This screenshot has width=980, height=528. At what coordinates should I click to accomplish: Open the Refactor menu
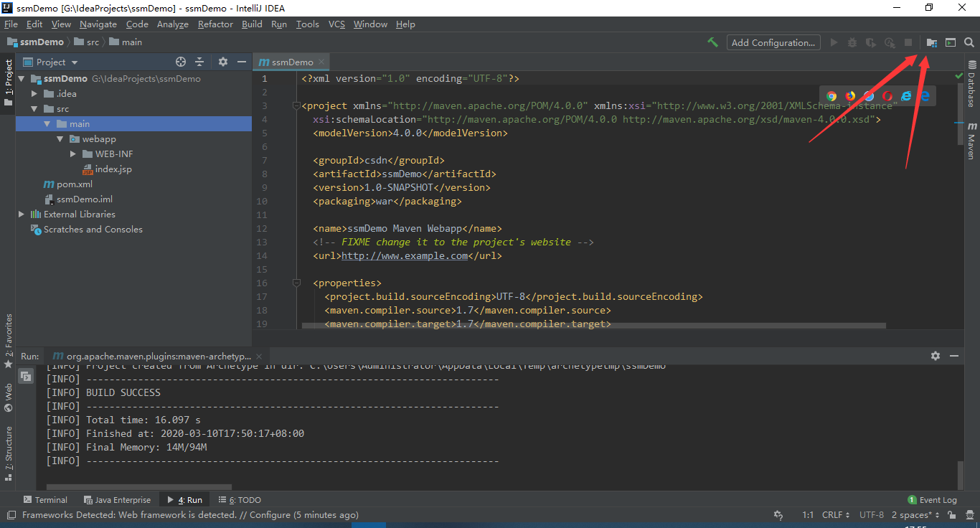tap(215, 24)
